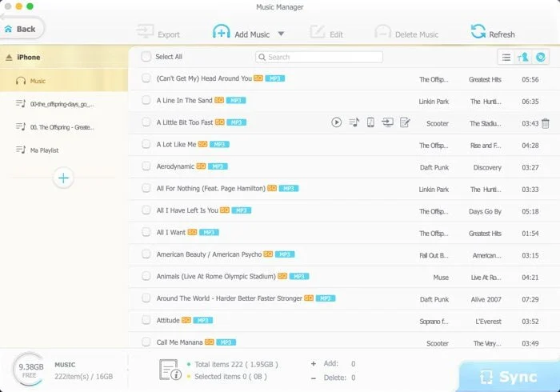Export A Little Bit Too Fast to computer
560x392 pixels.
387,122
